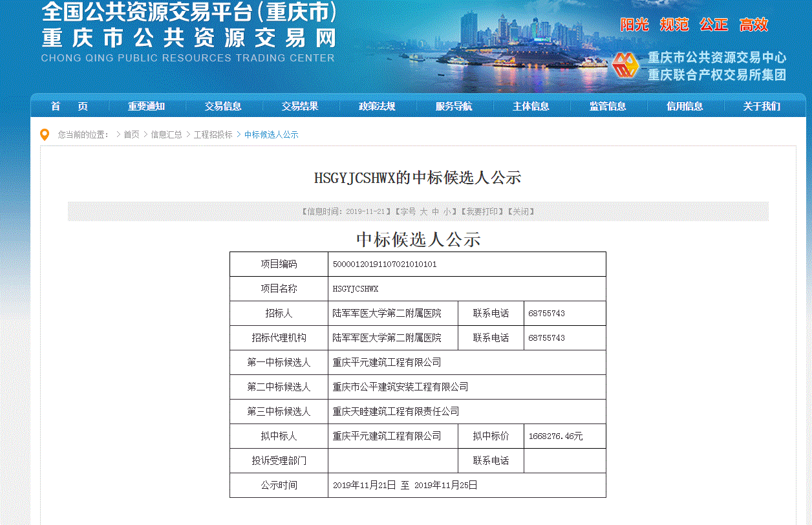Set font size to 小 (small)

click(447, 211)
